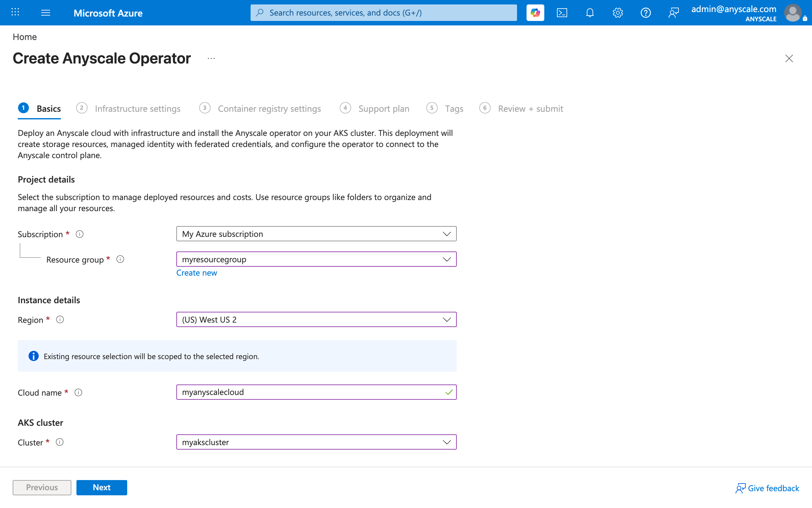Select the Basics tab

click(40, 109)
